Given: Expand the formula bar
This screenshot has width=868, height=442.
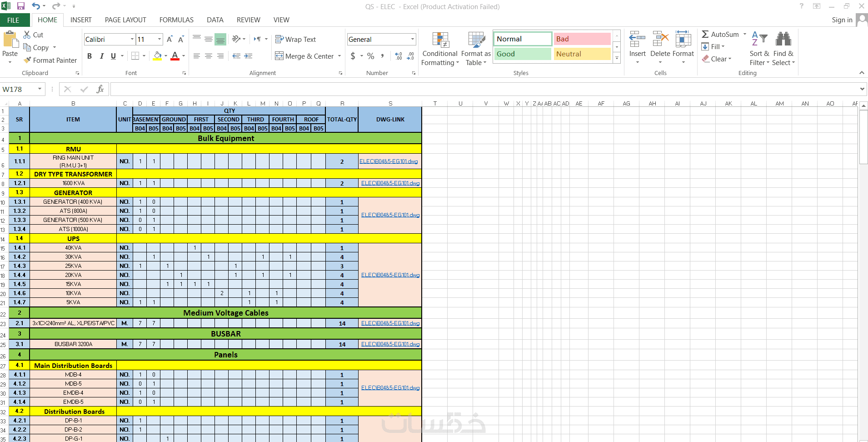Looking at the screenshot, I should [x=862, y=89].
